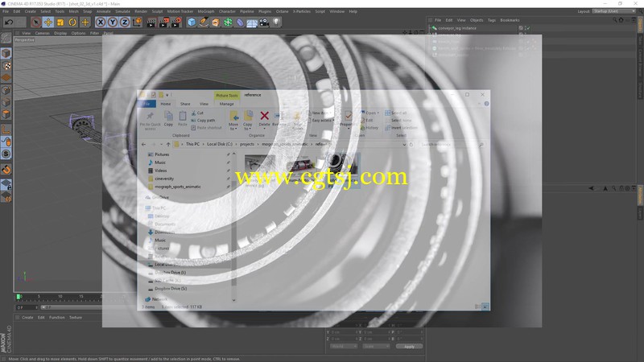Select the spline Pen tool icon

tap(204, 23)
